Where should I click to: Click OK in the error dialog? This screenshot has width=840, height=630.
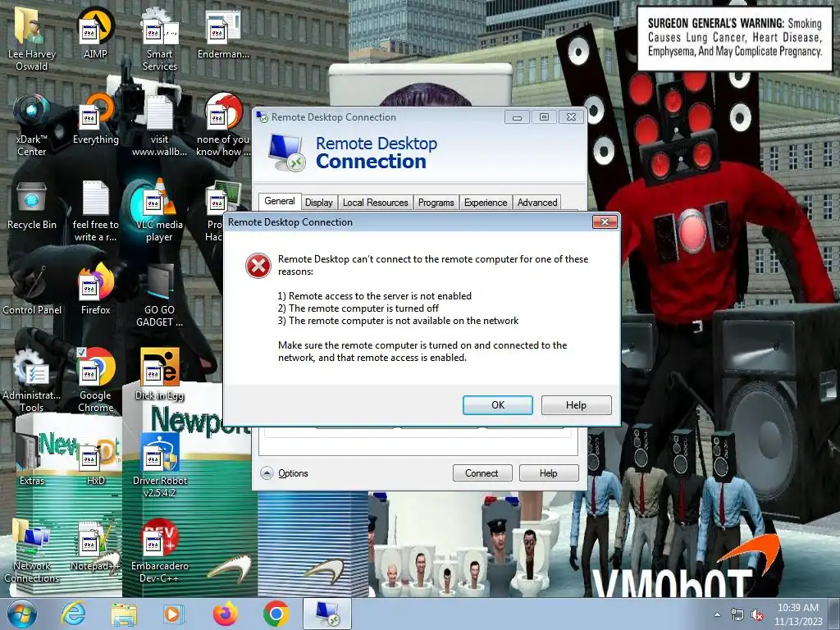(498, 405)
